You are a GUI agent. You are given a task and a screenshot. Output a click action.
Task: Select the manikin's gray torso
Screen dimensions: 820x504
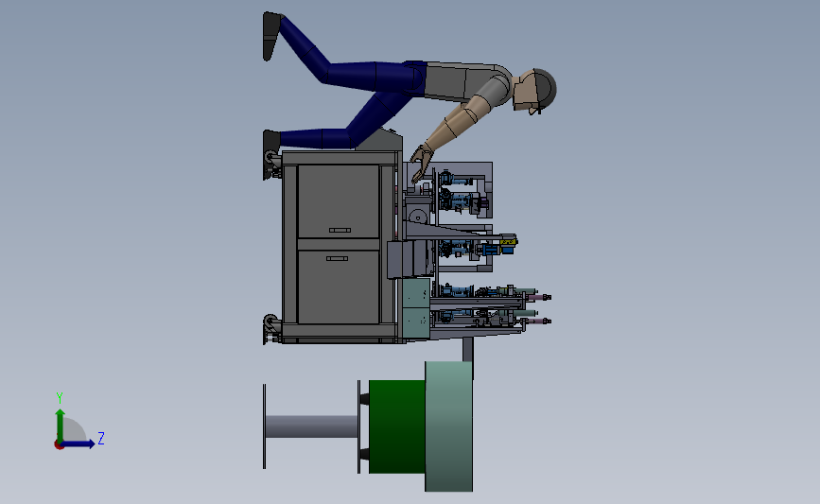pyautogui.click(x=462, y=81)
